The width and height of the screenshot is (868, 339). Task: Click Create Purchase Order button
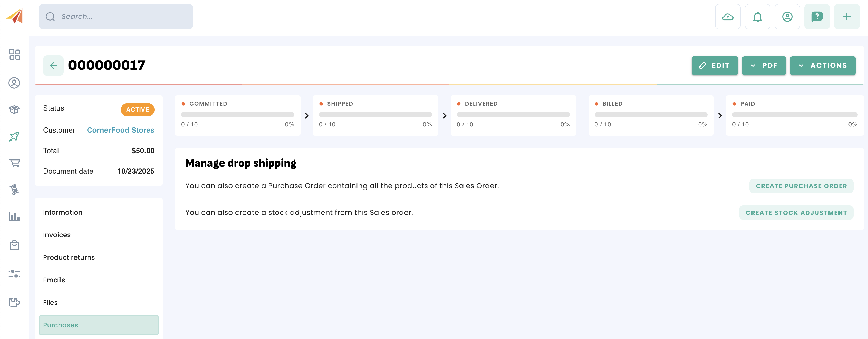801,186
